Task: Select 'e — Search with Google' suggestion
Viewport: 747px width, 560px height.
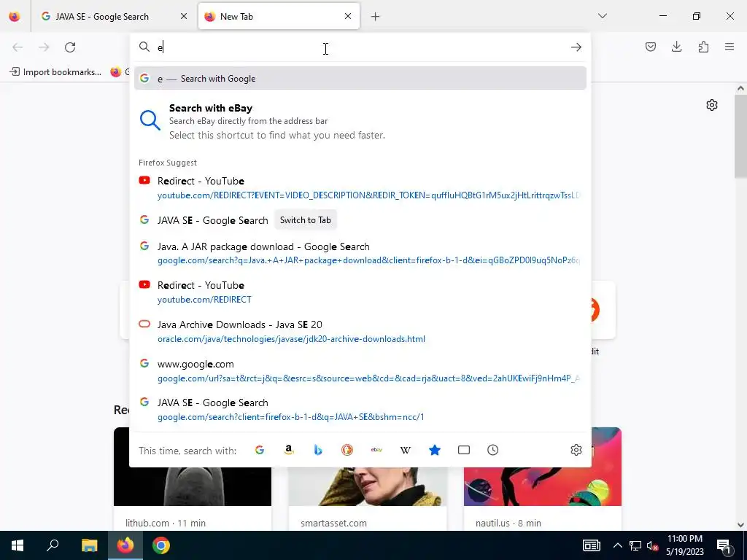Action: tap(360, 79)
